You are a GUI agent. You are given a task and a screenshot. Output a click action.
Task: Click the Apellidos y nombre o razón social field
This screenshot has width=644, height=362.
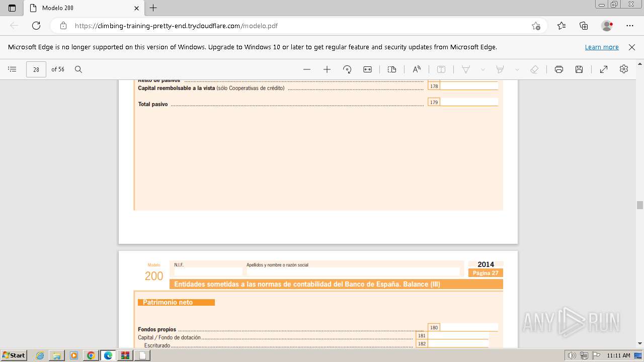click(x=353, y=271)
